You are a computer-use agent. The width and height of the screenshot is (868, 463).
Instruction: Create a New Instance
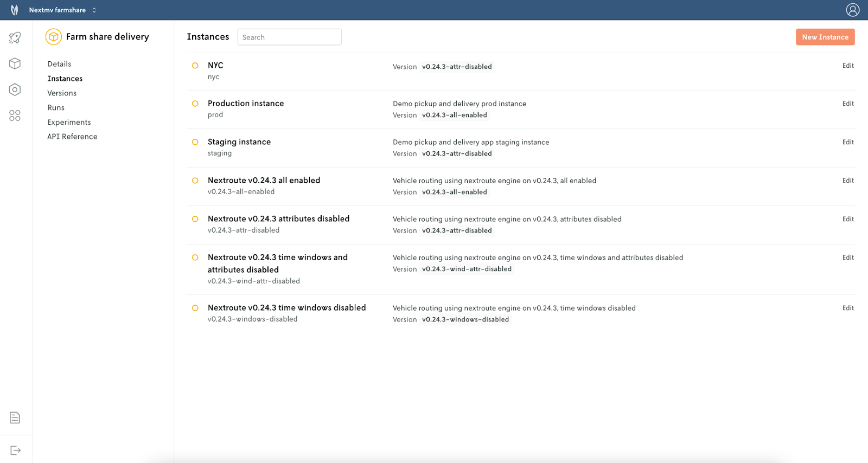[x=825, y=37]
